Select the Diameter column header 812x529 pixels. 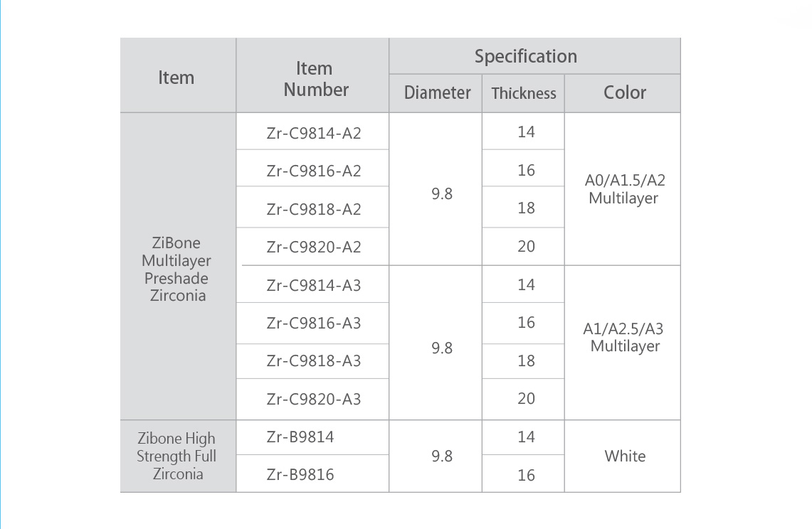[x=436, y=93]
